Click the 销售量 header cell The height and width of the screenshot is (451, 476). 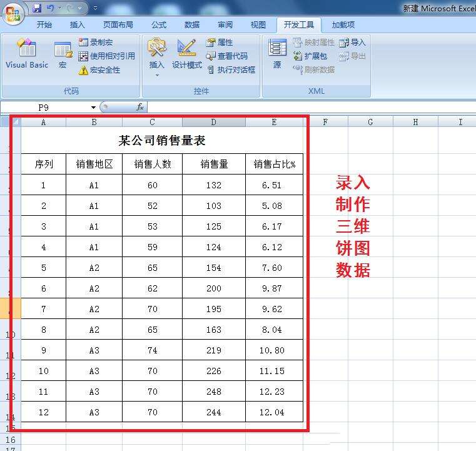(x=214, y=164)
